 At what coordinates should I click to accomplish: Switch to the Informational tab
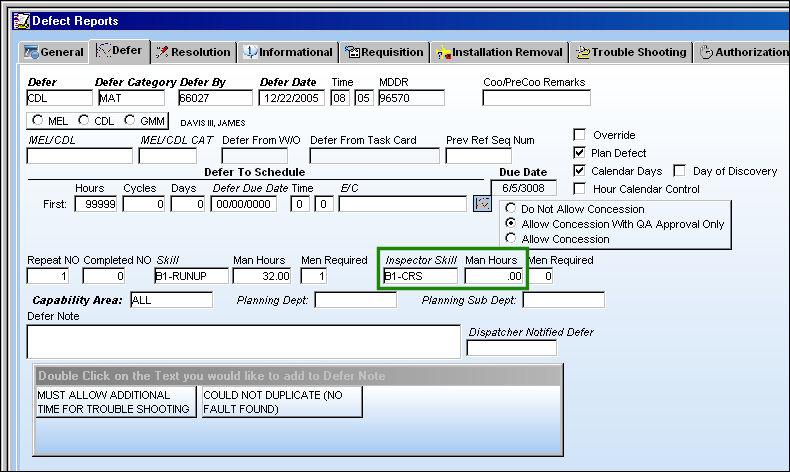click(288, 52)
